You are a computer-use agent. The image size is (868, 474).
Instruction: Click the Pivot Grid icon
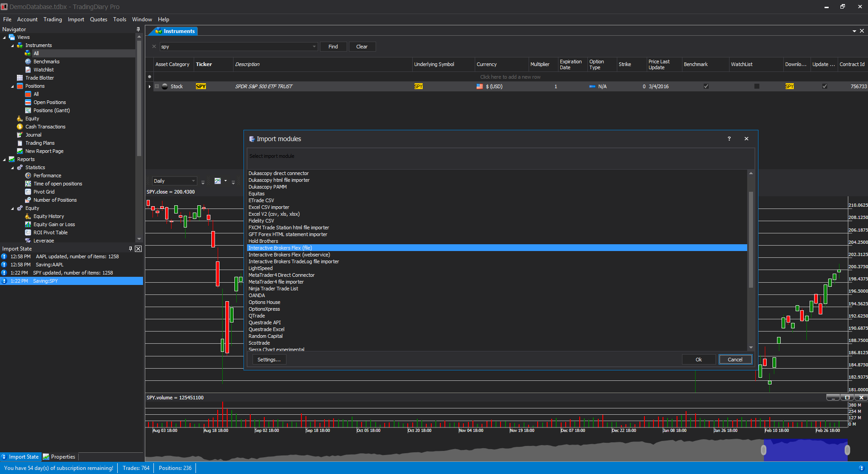coord(28,192)
